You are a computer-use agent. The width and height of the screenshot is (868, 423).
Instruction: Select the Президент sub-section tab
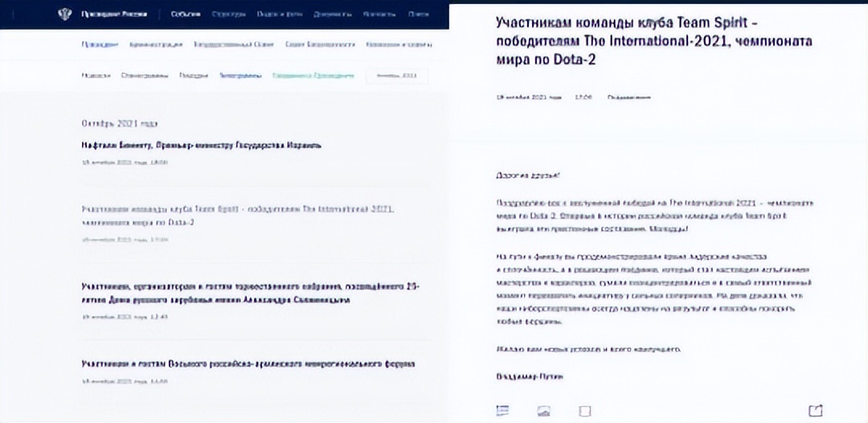pos(100,45)
